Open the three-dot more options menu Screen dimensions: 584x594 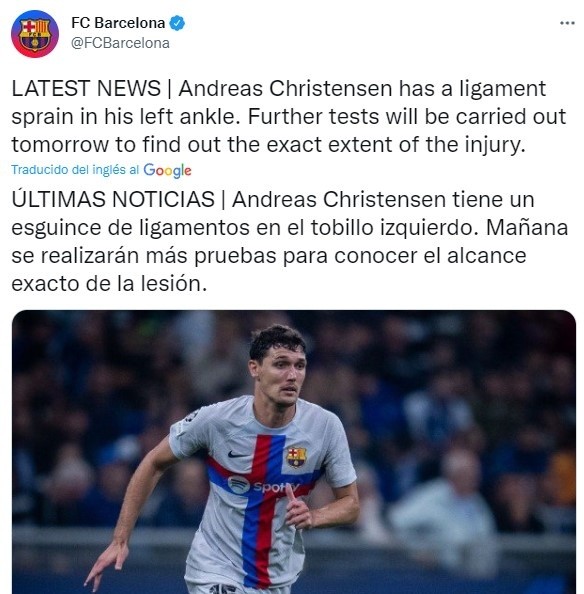click(567, 23)
